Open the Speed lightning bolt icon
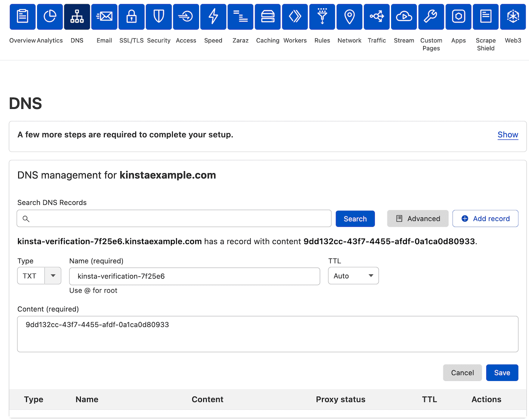 point(213,17)
